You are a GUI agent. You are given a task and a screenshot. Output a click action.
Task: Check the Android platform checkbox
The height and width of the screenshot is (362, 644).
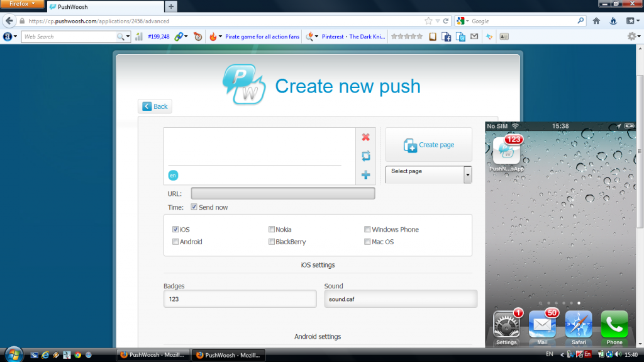click(175, 242)
